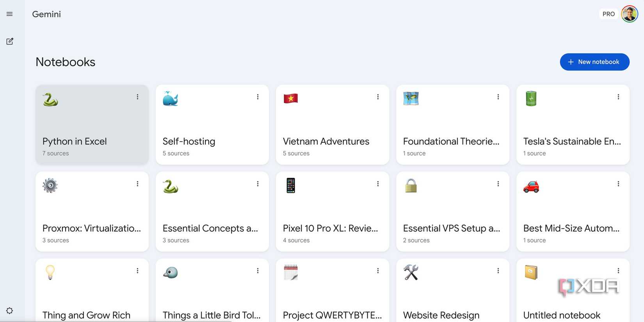
Task: Open the Tesla's Sustainable En... notebook title
Action: click(x=572, y=142)
